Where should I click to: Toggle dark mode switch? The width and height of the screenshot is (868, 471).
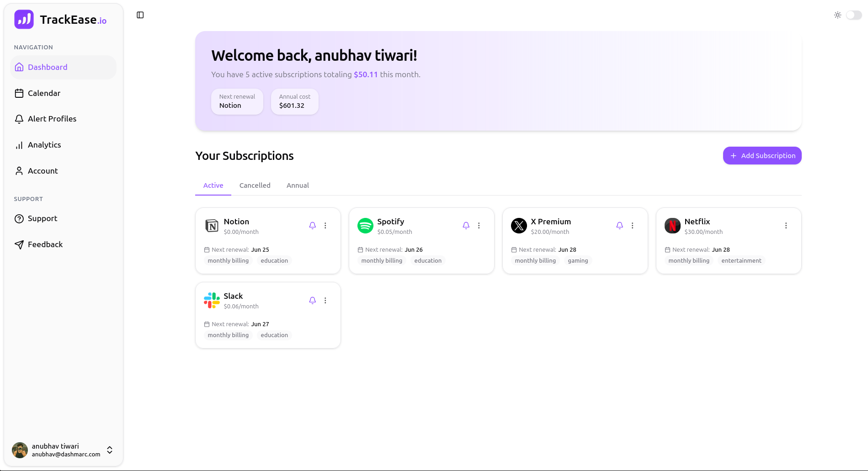click(x=853, y=15)
